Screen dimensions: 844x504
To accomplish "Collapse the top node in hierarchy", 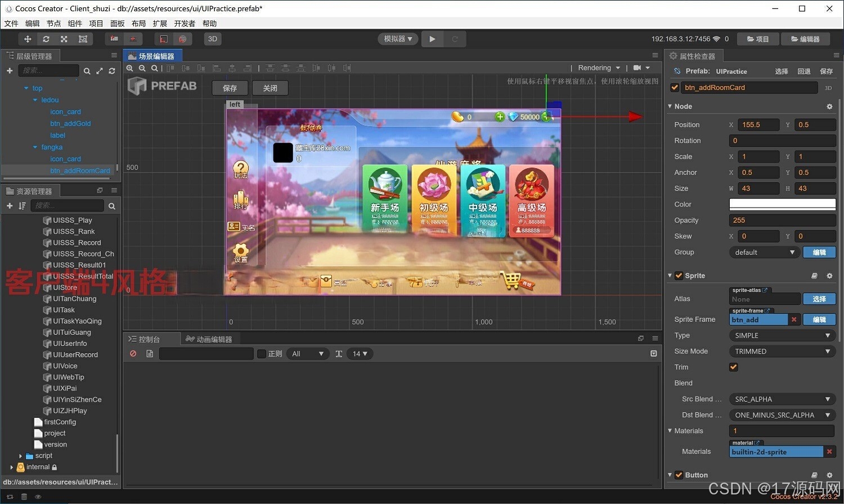I will click(26, 88).
